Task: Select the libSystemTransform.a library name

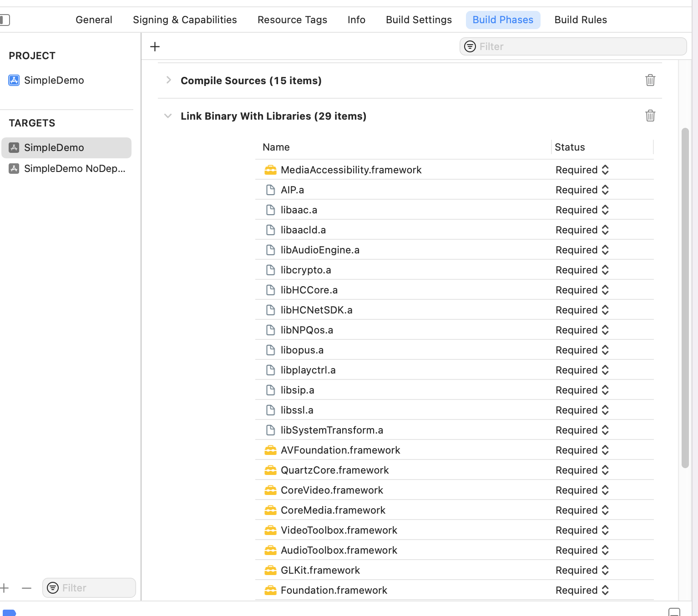Action: [332, 430]
